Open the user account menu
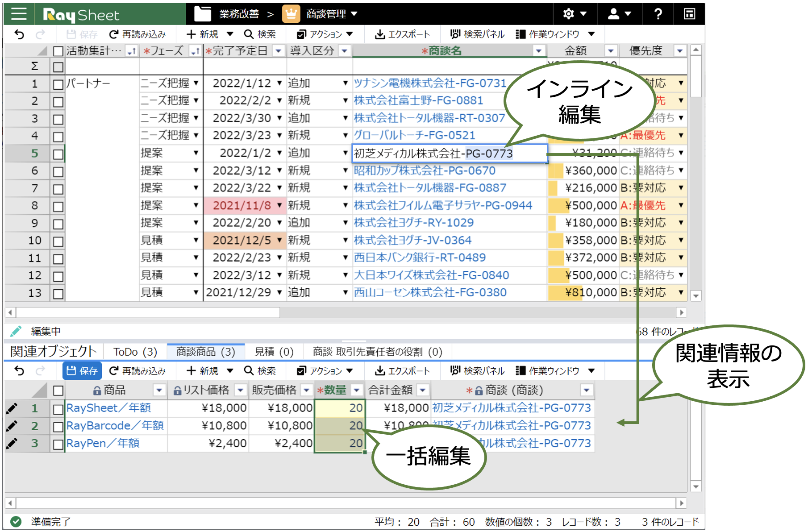 tap(619, 14)
